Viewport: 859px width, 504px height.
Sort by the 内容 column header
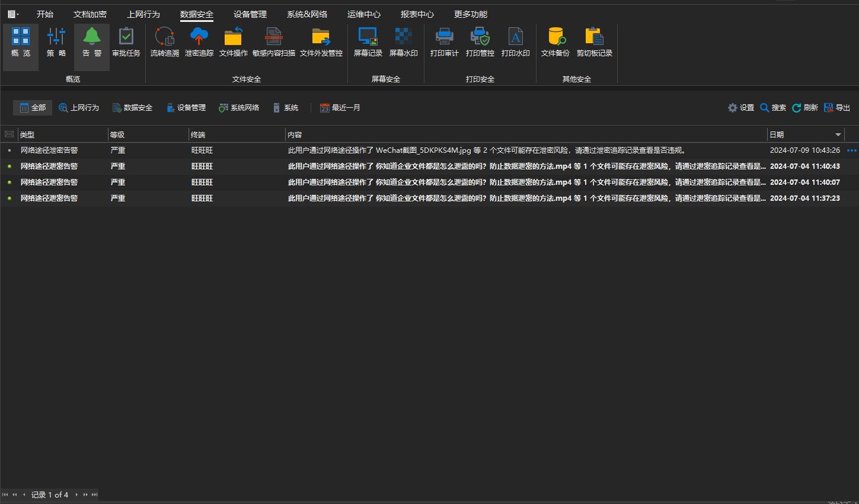pos(526,134)
